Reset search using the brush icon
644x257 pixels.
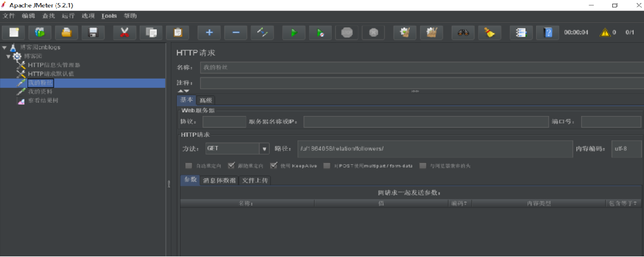point(490,32)
